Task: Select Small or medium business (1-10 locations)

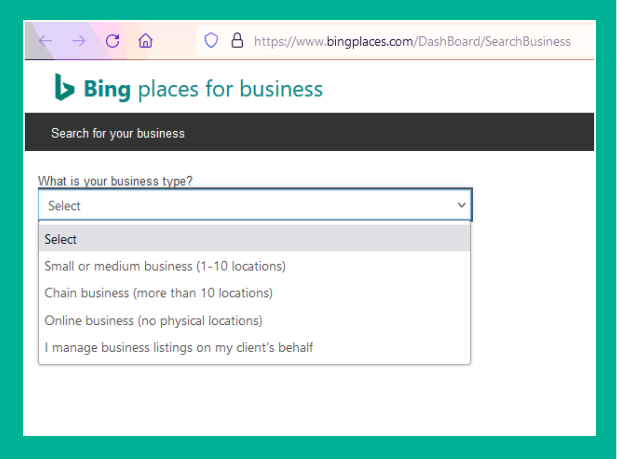Action: [x=255, y=266]
